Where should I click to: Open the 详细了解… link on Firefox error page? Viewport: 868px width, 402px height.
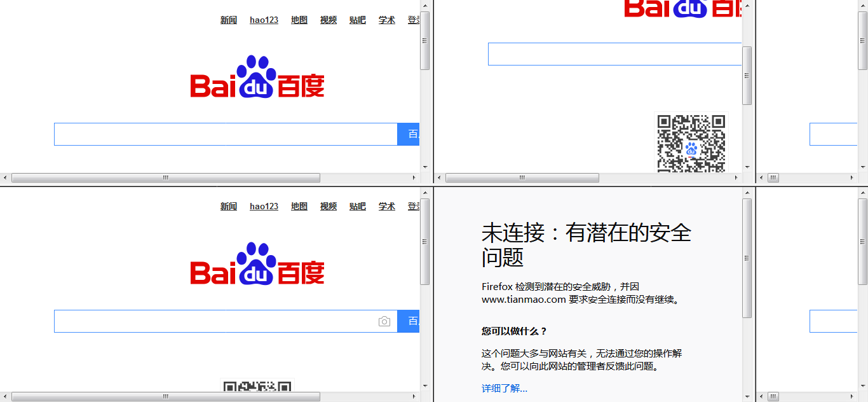505,388
